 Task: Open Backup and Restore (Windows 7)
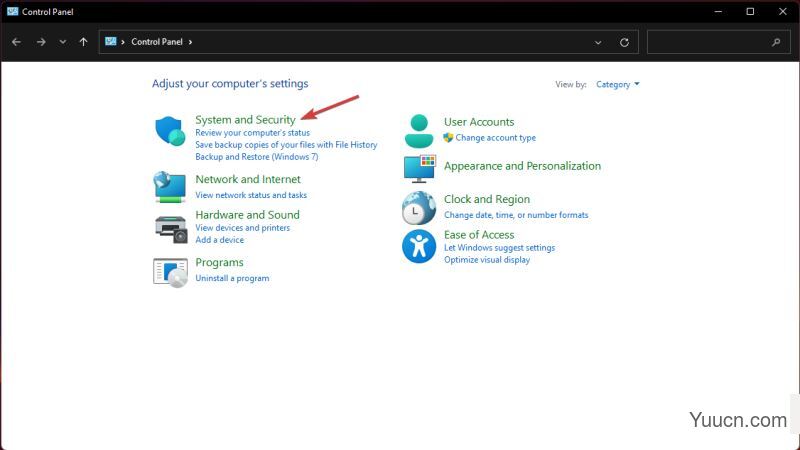coord(257,157)
